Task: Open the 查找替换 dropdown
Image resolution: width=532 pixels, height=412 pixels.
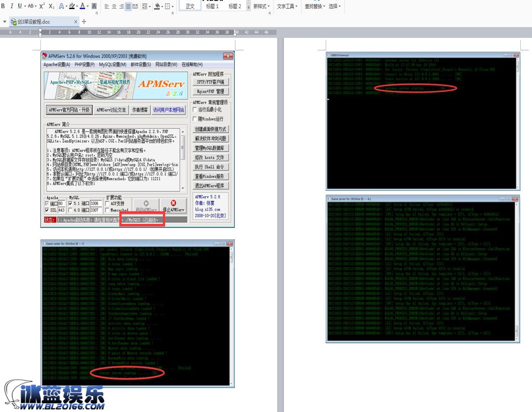Action: (315, 6)
